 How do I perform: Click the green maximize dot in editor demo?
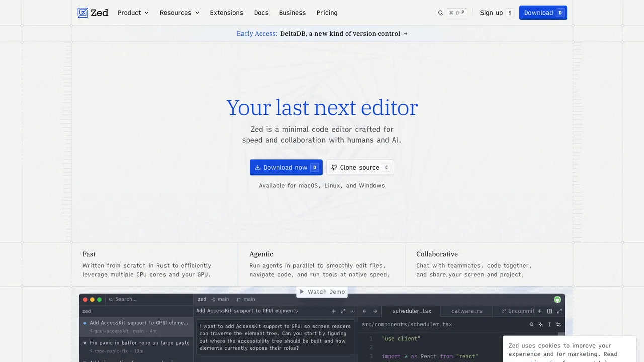(99, 299)
